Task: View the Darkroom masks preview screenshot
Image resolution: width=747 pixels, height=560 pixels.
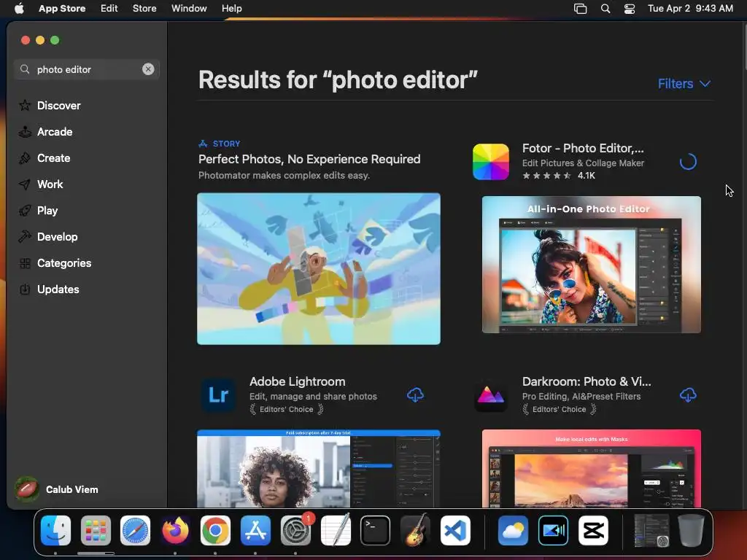Action: pyautogui.click(x=591, y=469)
